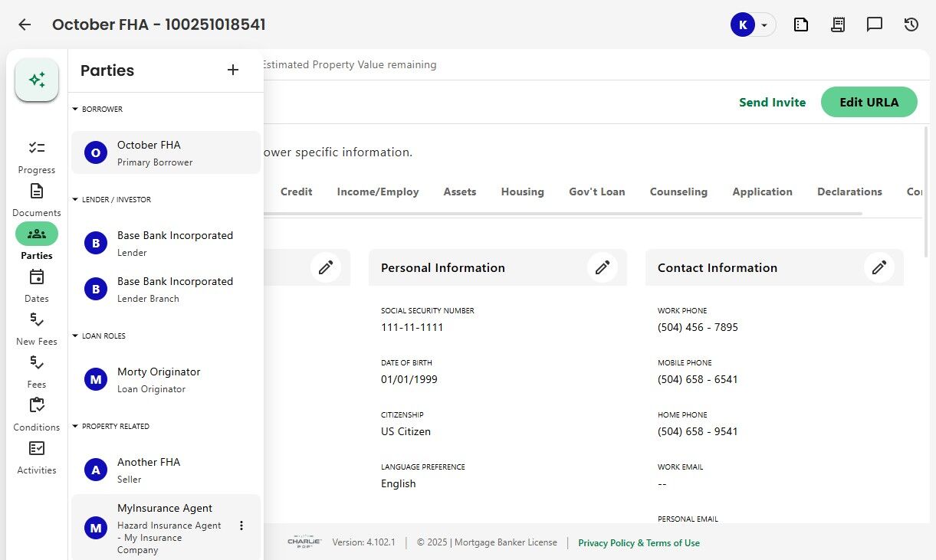The height and width of the screenshot is (560, 936).
Task: Open the history clock icon
Action: pyautogui.click(x=911, y=25)
